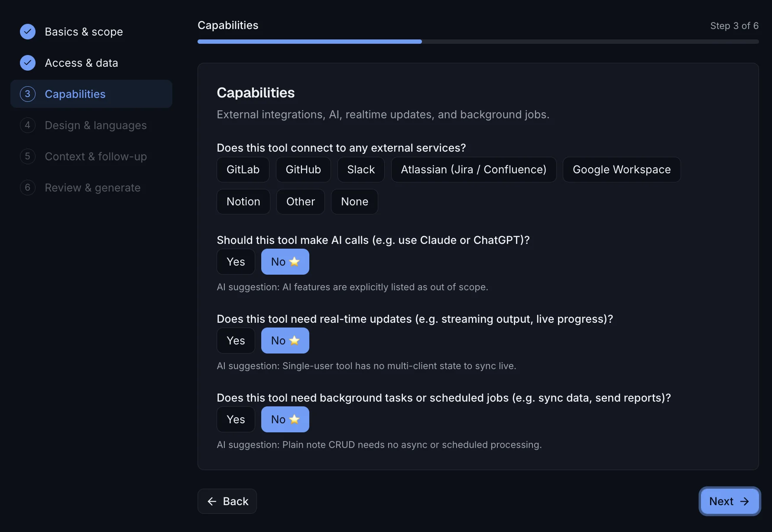Screen dimensions: 772x532
Task: Click the AI suggestion about note CRUD
Action: pos(379,444)
